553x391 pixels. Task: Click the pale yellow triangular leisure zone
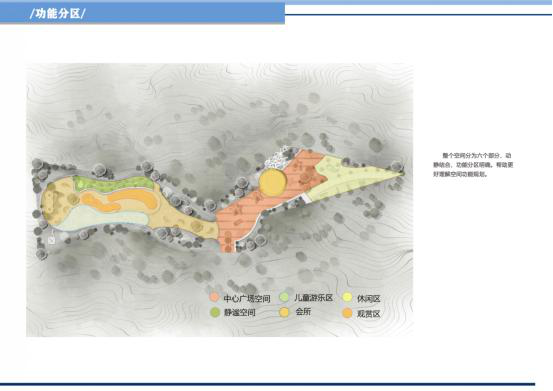point(353,178)
